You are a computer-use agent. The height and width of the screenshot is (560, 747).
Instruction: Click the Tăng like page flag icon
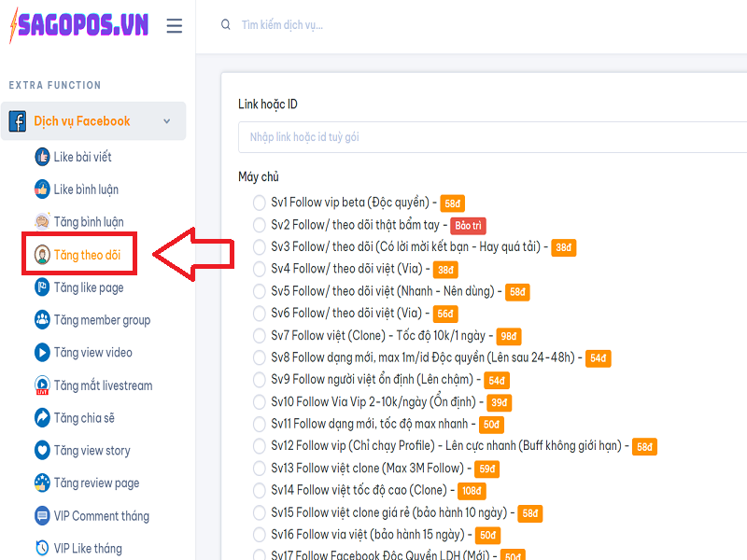coord(42,287)
